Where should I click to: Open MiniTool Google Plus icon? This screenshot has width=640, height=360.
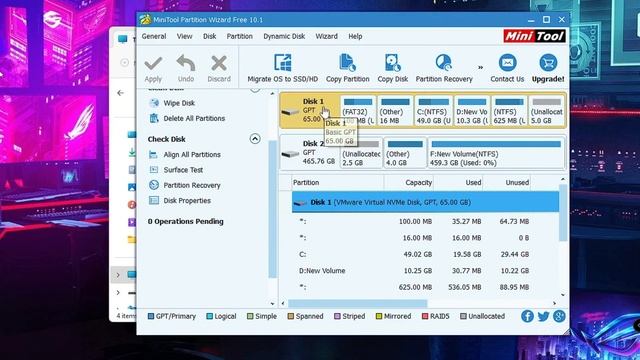click(x=559, y=316)
